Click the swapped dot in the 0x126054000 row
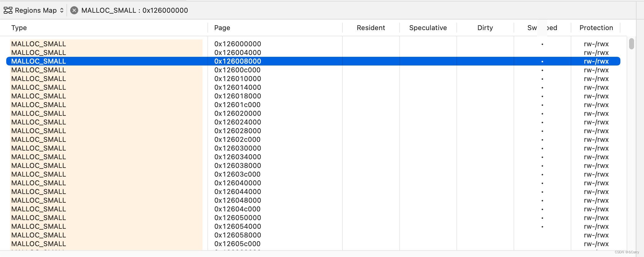644x257 pixels. [542, 227]
